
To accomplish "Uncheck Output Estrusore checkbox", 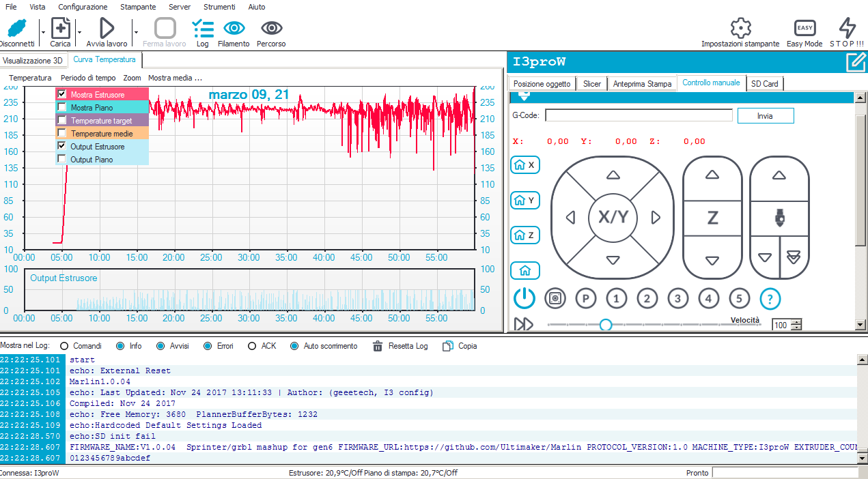I will [x=62, y=146].
